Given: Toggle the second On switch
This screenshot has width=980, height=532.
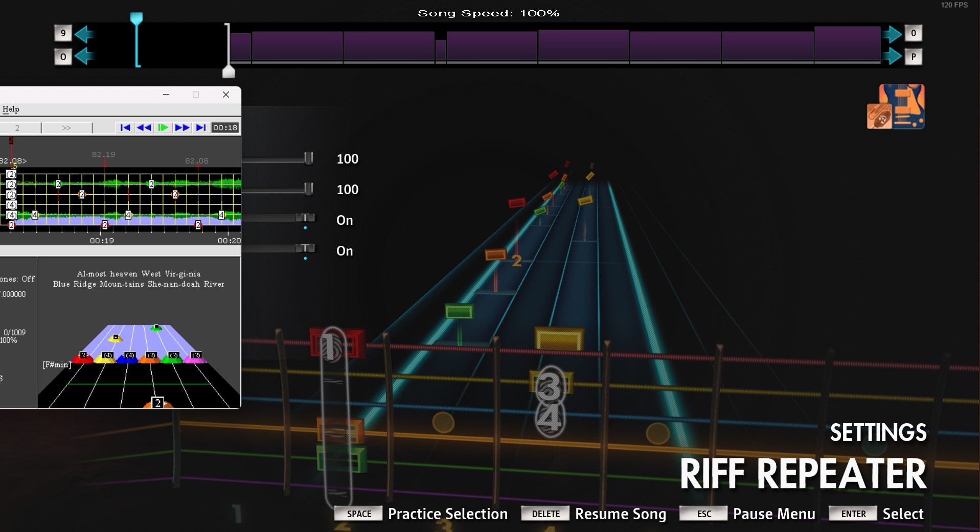Looking at the screenshot, I should pos(305,249).
